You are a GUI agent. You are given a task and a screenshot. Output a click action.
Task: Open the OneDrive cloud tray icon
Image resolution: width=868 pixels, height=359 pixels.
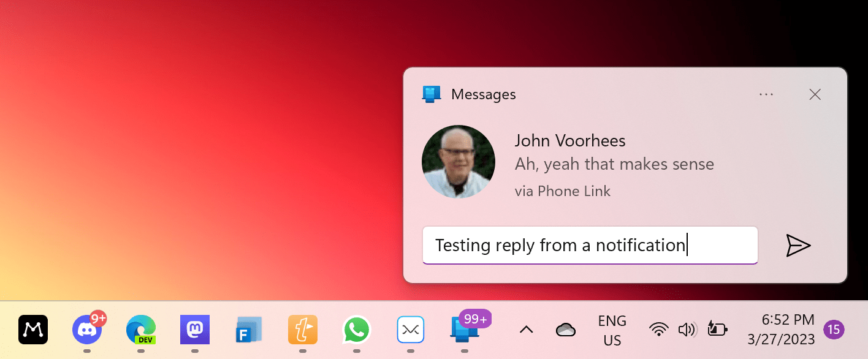coord(565,330)
